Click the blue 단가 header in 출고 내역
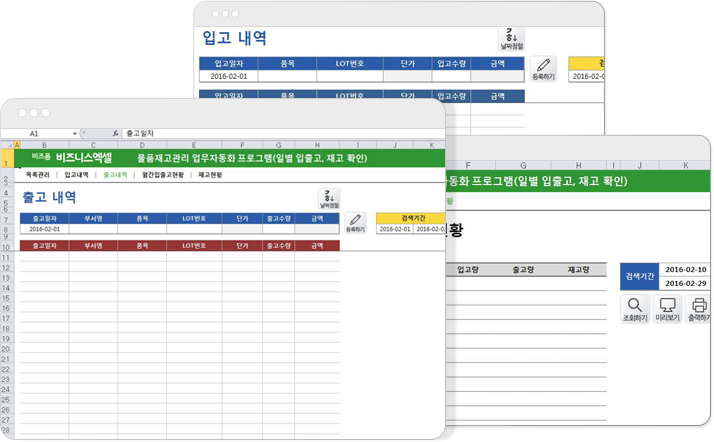Image resolution: width=714 pixels, height=442 pixels. tap(242, 218)
